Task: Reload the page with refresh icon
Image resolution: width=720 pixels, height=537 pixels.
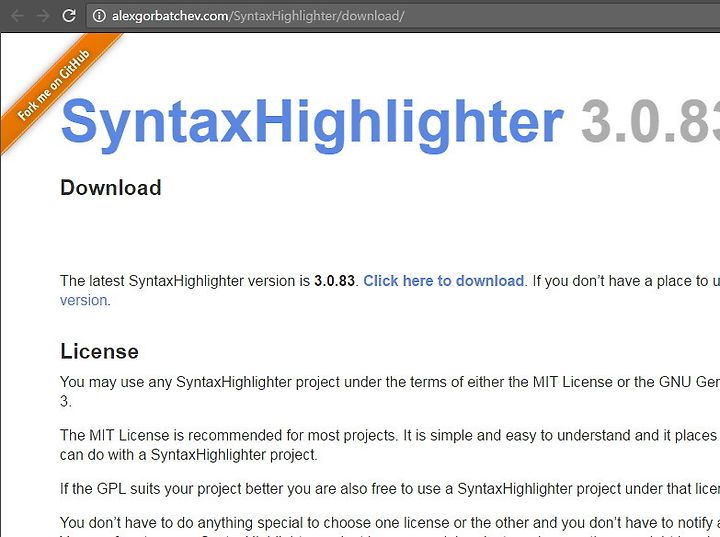Action: click(69, 16)
